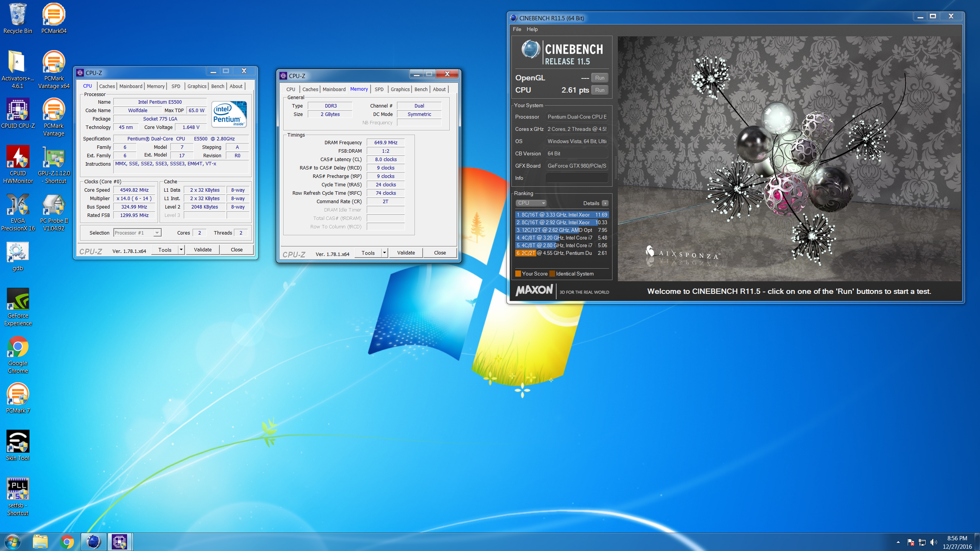The height and width of the screenshot is (551, 980).
Task: Open Skin Tool desktop icon
Action: tap(18, 445)
